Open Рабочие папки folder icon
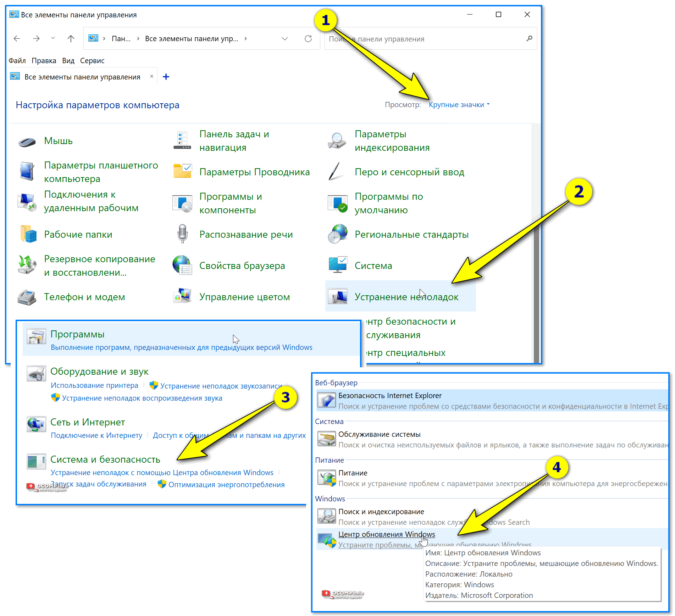Screen dimensions: 675x616 (x=28, y=234)
